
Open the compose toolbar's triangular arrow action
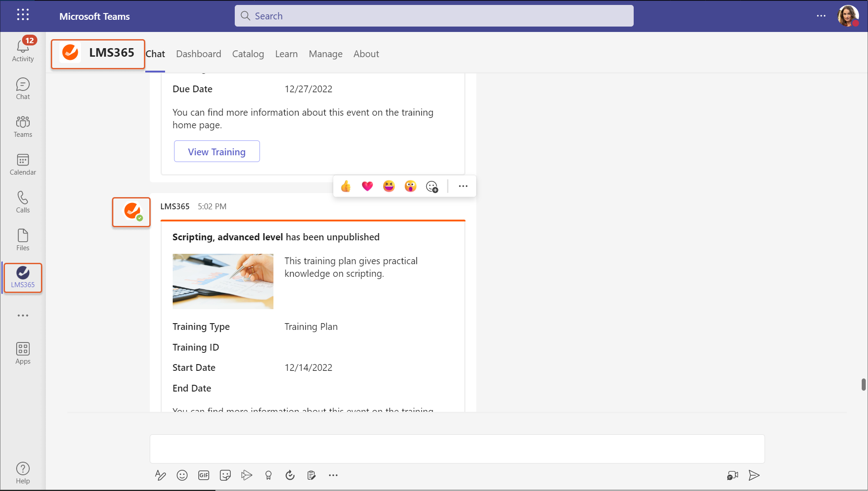point(247,475)
